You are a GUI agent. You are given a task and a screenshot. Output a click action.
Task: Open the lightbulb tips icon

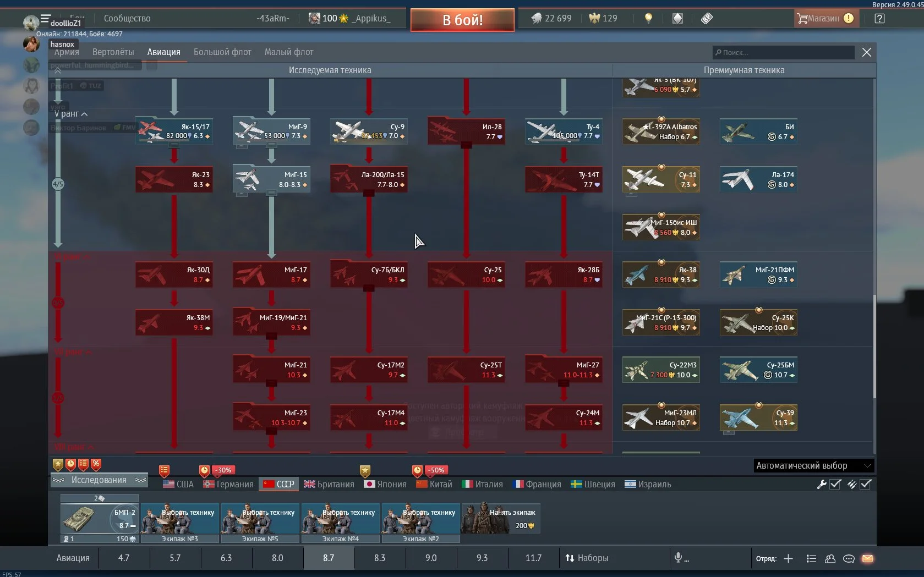(x=648, y=18)
